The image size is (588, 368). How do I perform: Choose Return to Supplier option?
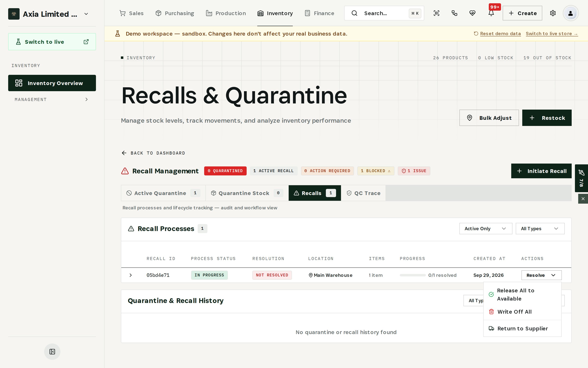point(522,329)
